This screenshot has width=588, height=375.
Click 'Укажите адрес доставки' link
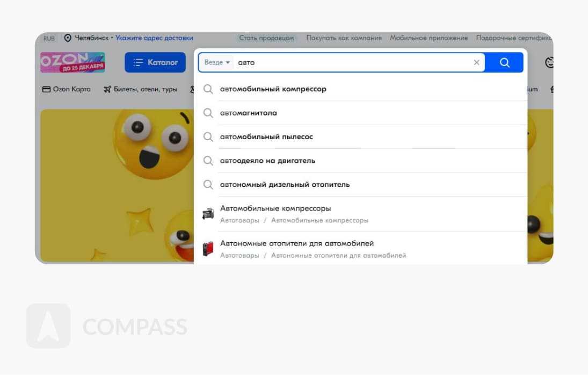154,38
